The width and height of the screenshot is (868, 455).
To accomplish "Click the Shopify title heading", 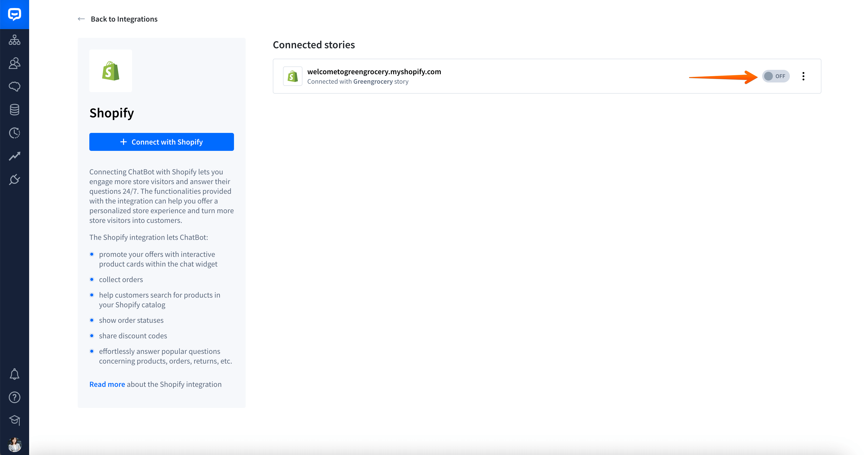I will (111, 113).
